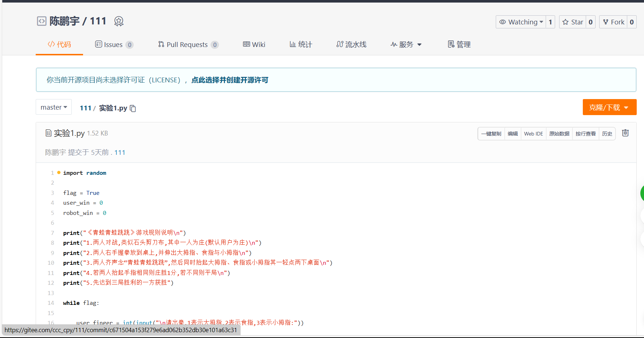Viewport: 644px width, 338px height.
Task: Copy file path using the clipboard icon
Action: [x=133, y=108]
